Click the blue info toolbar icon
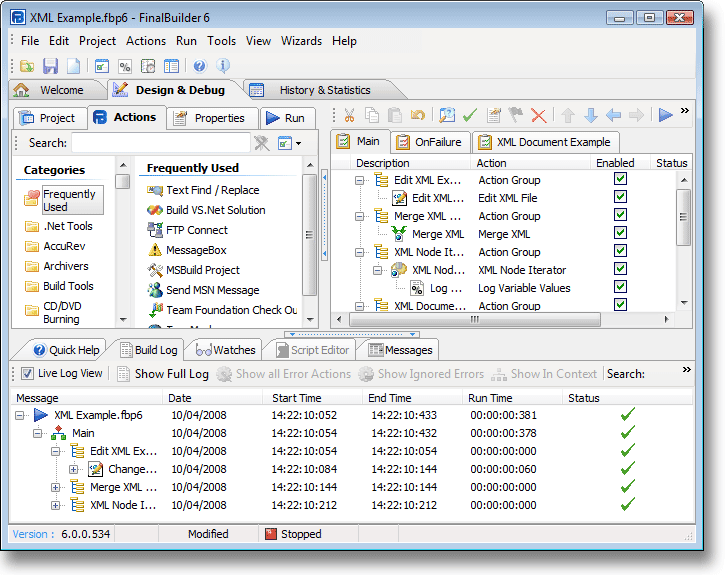 coord(223,66)
